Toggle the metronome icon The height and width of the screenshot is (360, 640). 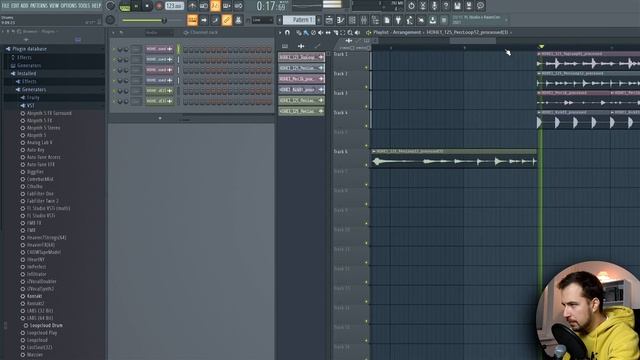192,6
